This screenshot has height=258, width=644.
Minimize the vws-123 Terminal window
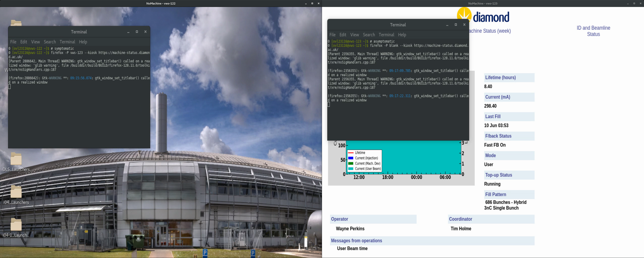(x=447, y=25)
